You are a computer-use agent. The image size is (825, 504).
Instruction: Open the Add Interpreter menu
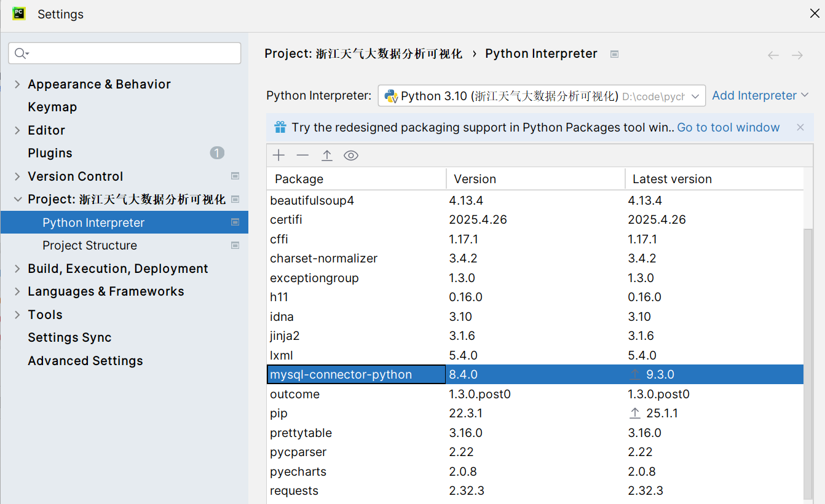click(755, 95)
